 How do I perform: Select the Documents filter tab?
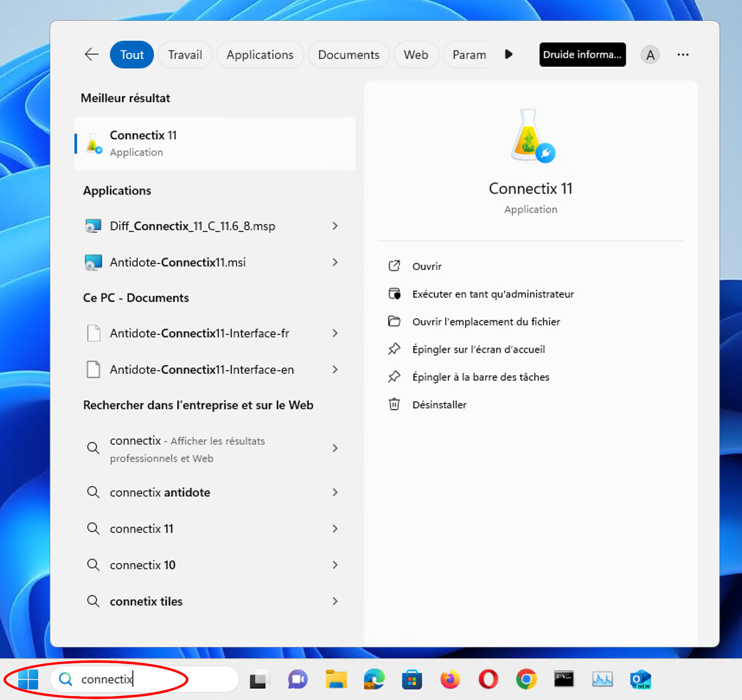[349, 55]
